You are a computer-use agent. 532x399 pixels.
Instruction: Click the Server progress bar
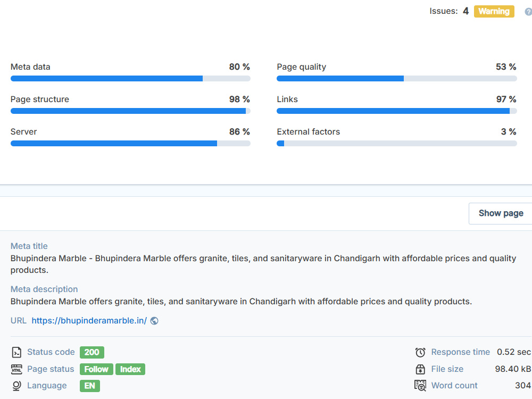click(x=130, y=144)
